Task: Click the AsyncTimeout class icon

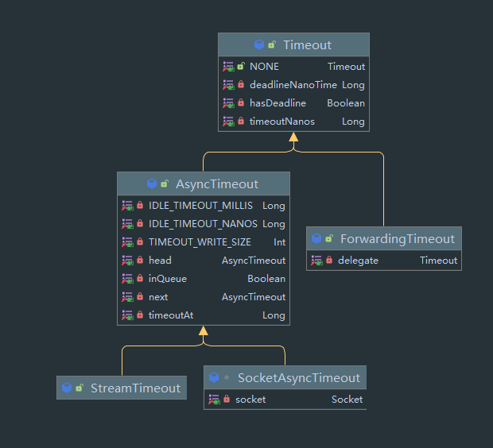Action: (x=153, y=183)
